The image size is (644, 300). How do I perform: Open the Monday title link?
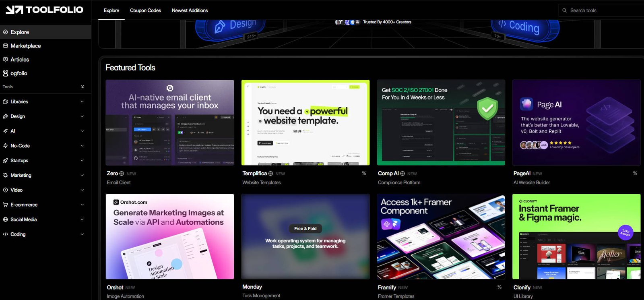click(x=252, y=287)
